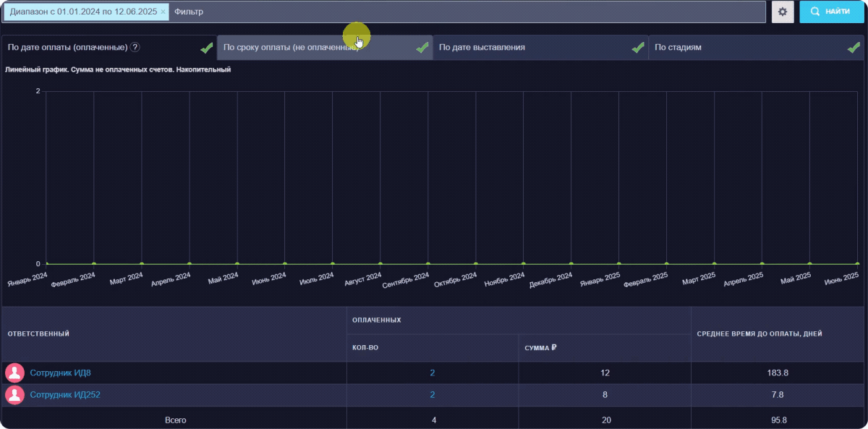Toggle checkmark on По стадиям tab
868x429 pixels.
(854, 48)
